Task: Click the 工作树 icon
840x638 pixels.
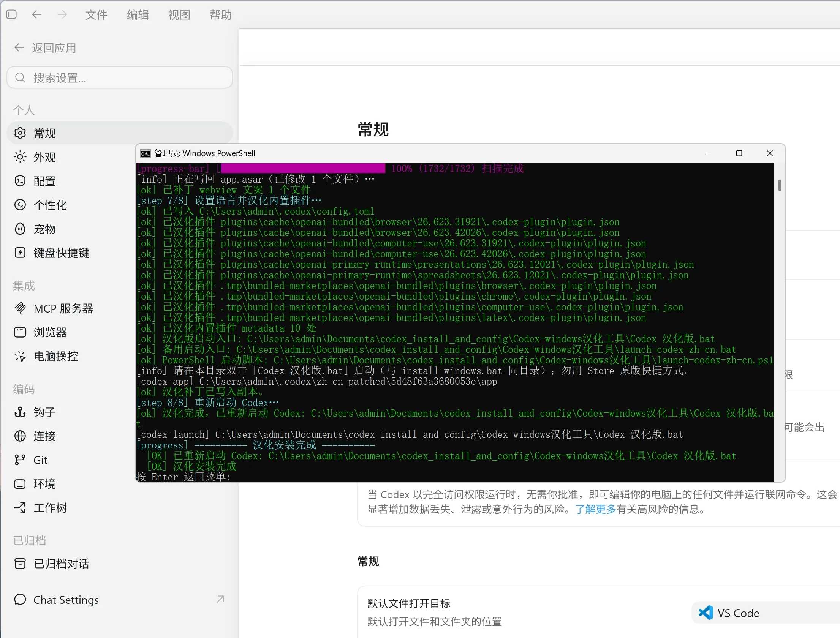Action: point(20,507)
